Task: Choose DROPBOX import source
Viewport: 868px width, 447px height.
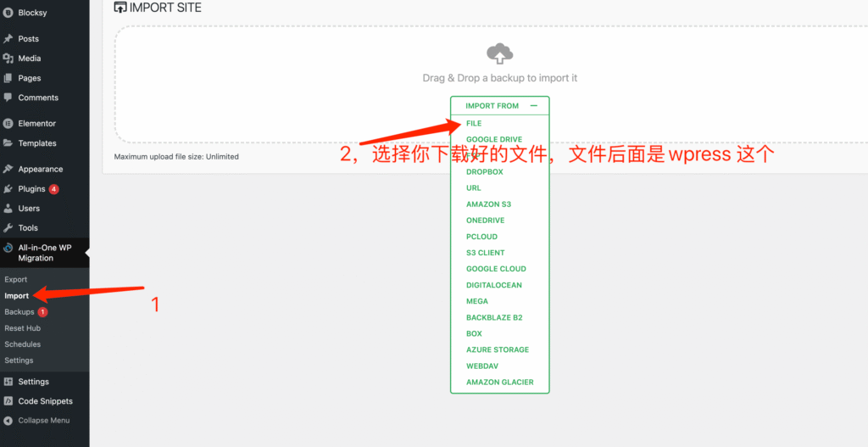Action: tap(484, 171)
